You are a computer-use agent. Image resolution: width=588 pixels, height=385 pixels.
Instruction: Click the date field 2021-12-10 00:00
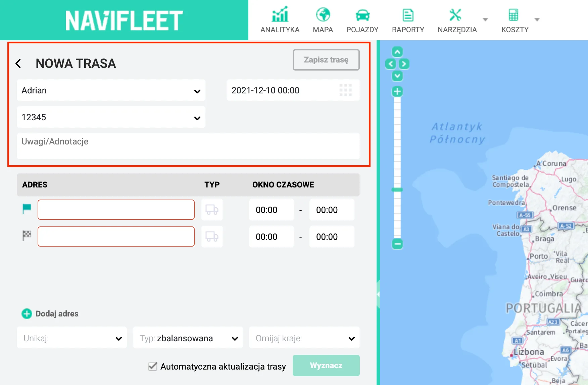pyautogui.click(x=293, y=90)
